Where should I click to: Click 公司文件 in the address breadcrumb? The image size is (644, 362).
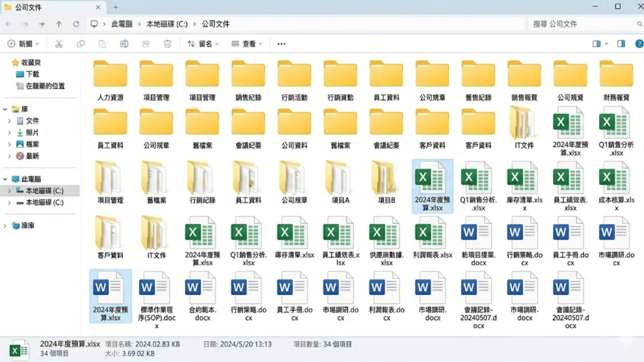coord(216,24)
